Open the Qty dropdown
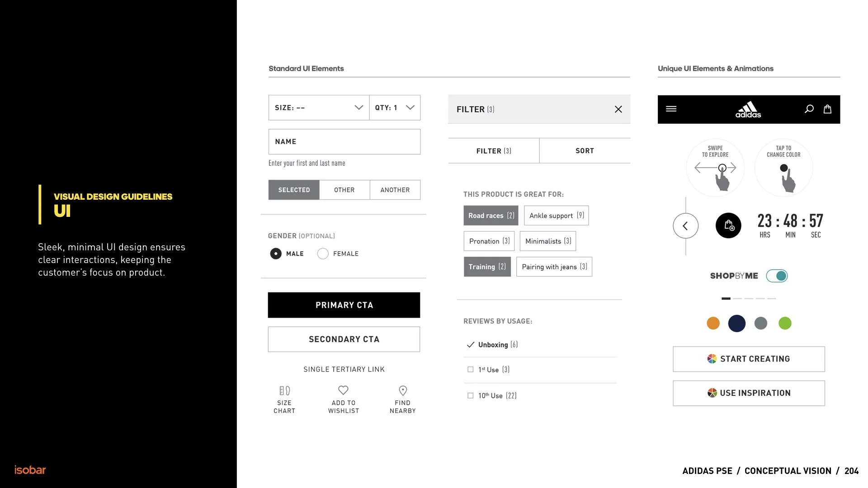This screenshot has height=488, width=868. [x=395, y=108]
